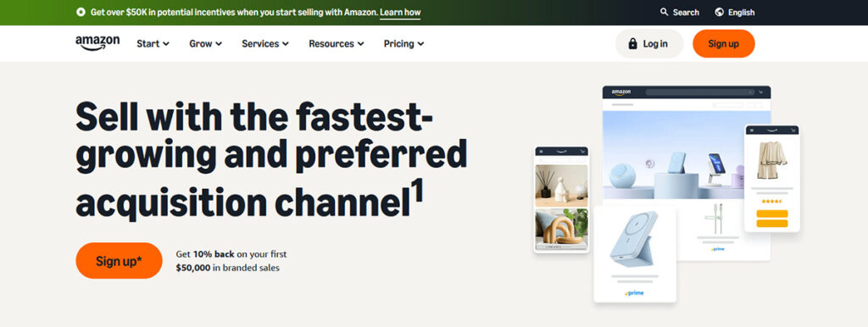Click the home decor phone mockup
The height and width of the screenshot is (327, 868).
[561, 200]
